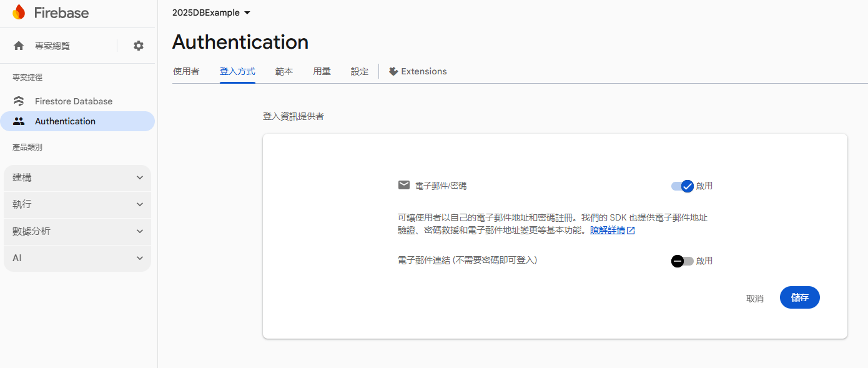This screenshot has width=868, height=368.
Task: Expand the AI category
Action: pyautogui.click(x=77, y=258)
